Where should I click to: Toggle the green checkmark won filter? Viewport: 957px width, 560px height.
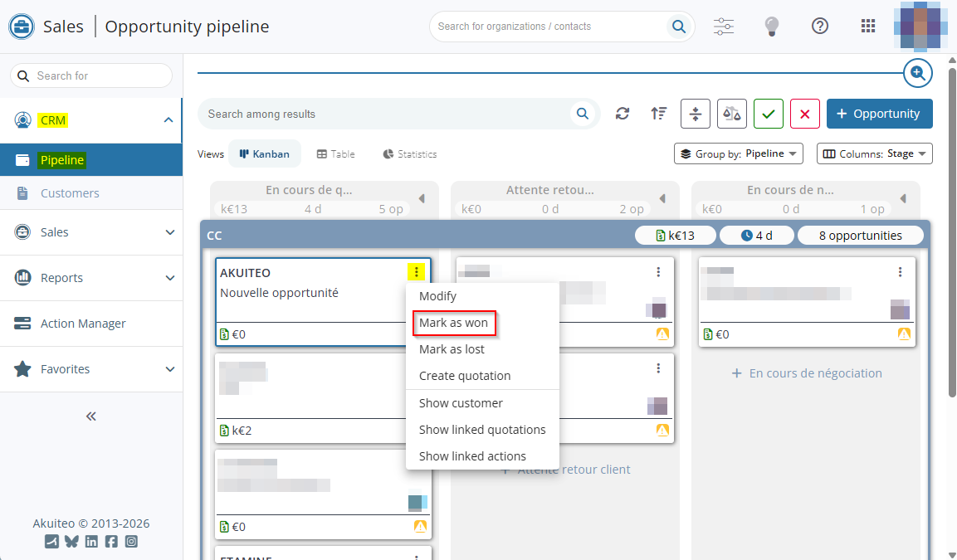pos(768,114)
